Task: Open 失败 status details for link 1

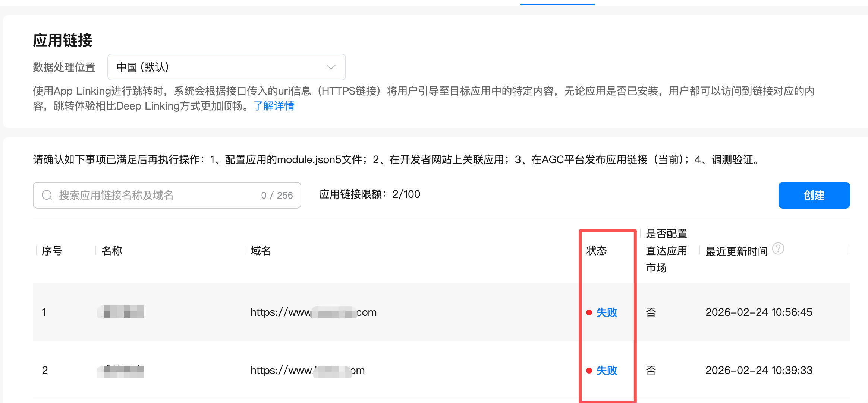Action: 607,312
